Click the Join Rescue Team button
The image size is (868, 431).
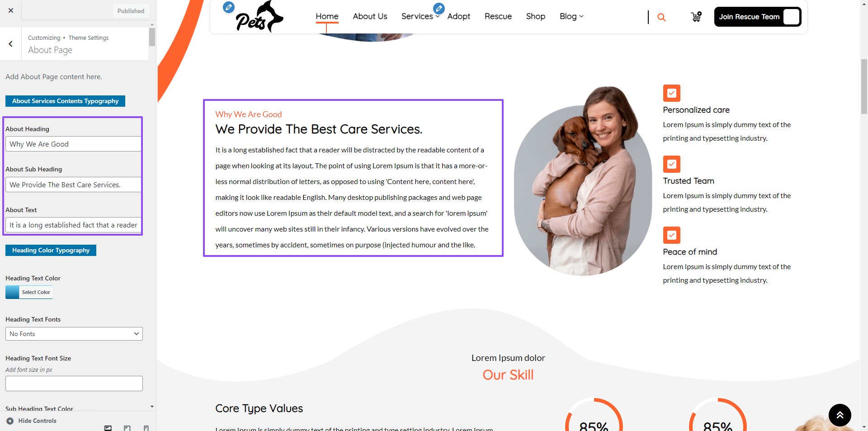pyautogui.click(x=758, y=17)
